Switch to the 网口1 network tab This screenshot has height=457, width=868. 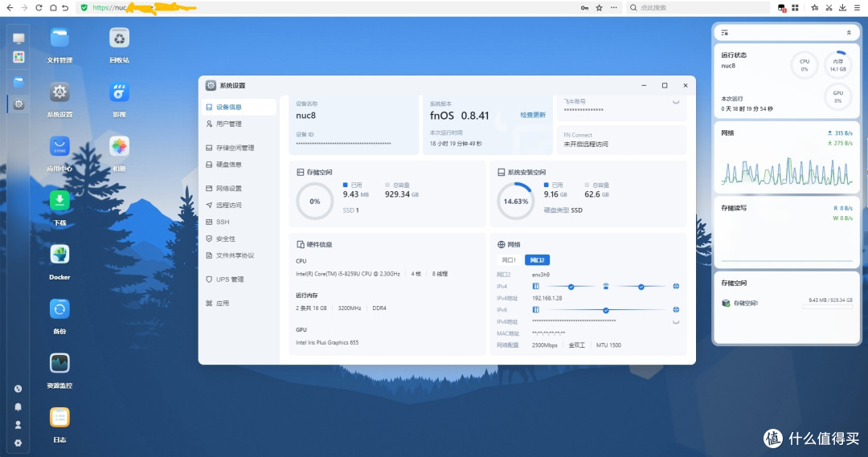pos(509,260)
